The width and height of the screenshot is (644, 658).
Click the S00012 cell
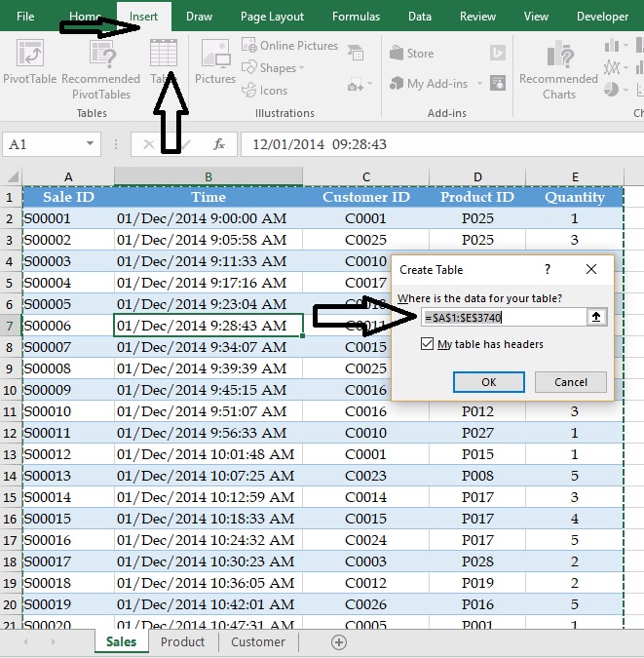click(68, 454)
